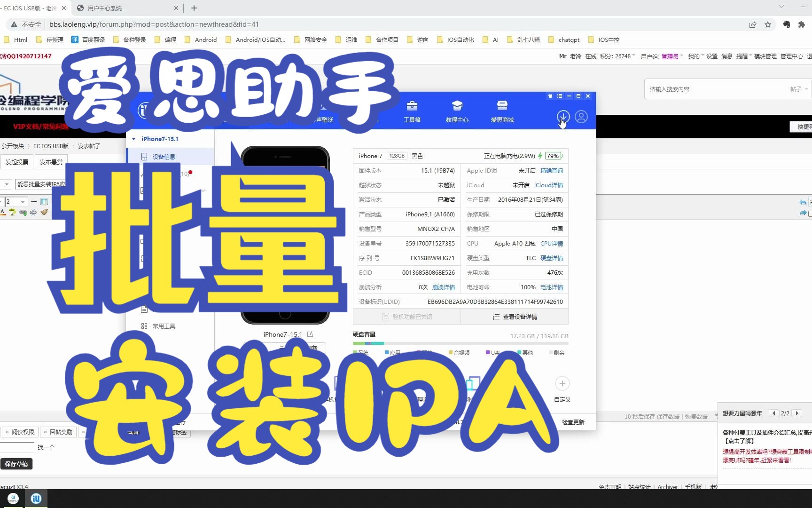The height and width of the screenshot is (508, 812).
Task: Apply the abc highlight color tool
Action: point(13,212)
